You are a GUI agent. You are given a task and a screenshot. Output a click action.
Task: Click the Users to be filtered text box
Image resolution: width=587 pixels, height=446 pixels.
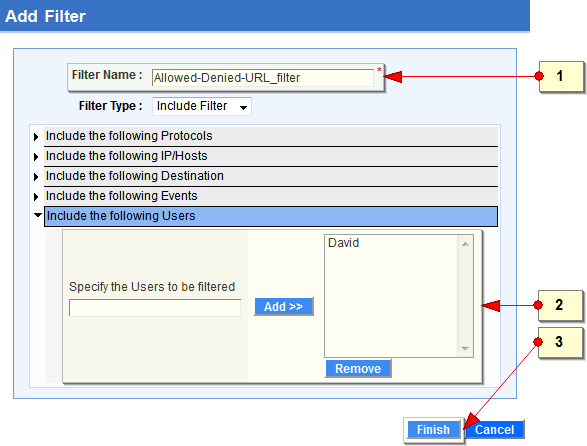pyautogui.click(x=155, y=308)
